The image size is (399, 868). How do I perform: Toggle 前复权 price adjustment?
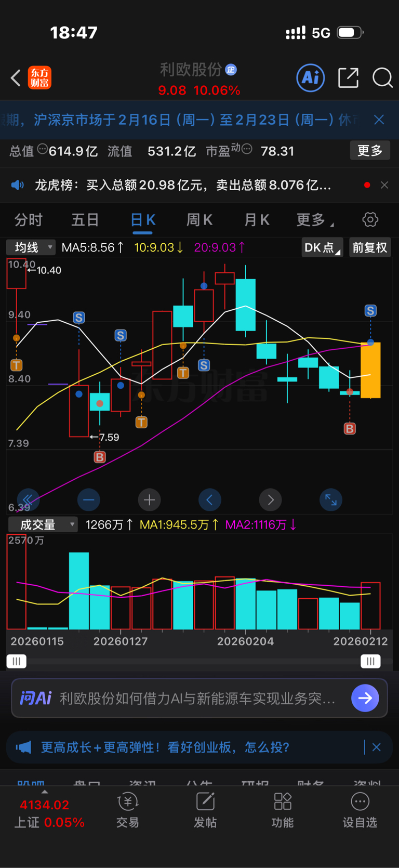pyautogui.click(x=370, y=247)
